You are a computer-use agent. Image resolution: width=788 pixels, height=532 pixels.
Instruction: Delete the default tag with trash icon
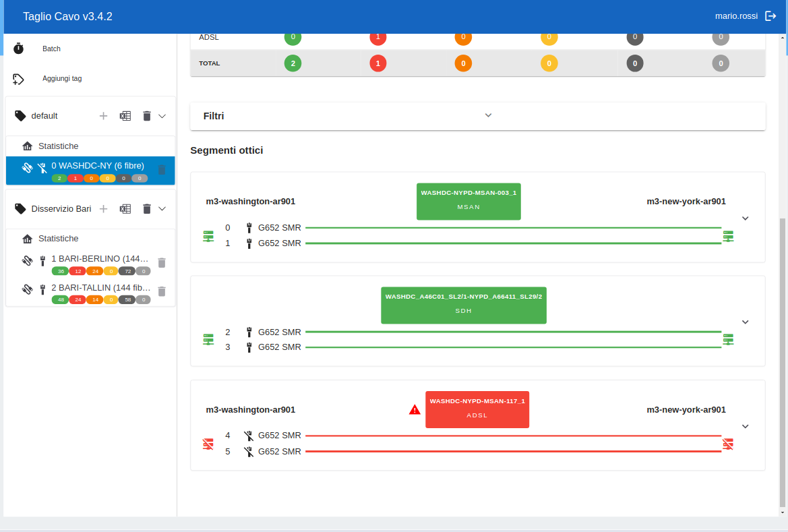(x=146, y=116)
